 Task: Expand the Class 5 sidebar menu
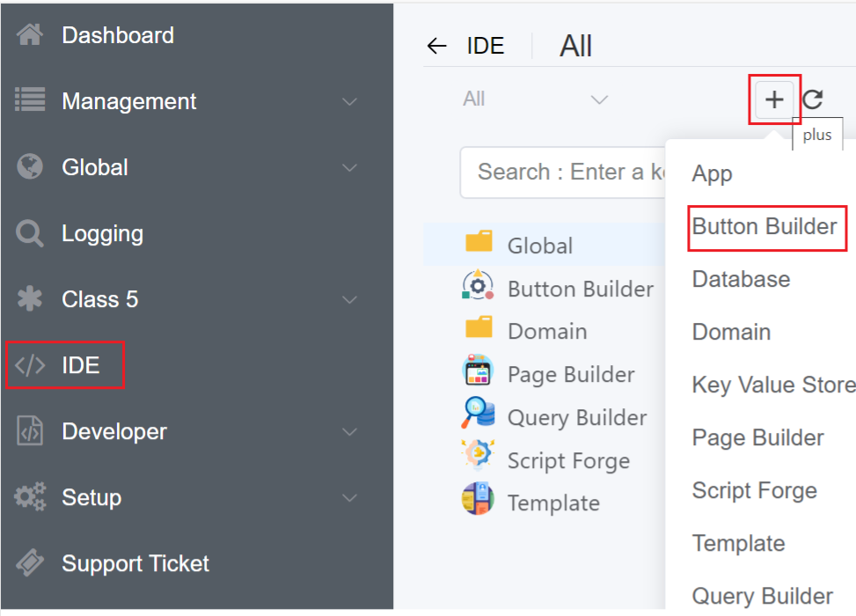click(349, 300)
